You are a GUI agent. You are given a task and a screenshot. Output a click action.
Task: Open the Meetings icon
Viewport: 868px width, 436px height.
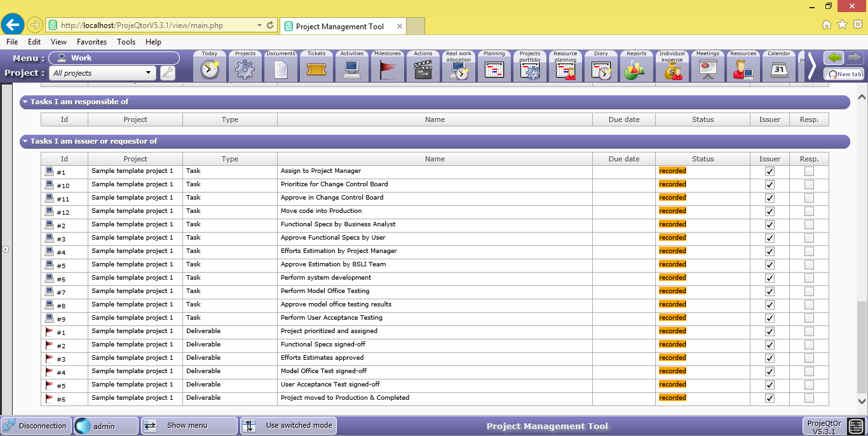[x=707, y=69]
